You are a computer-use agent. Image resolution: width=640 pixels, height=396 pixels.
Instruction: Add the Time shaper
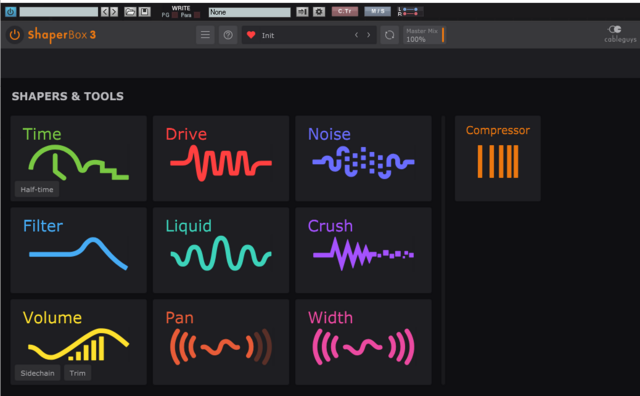tap(79, 158)
